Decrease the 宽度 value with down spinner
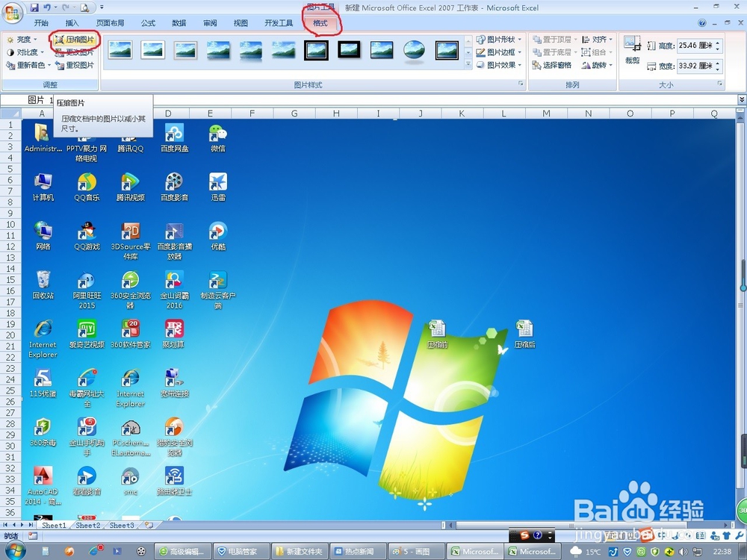 718,69
